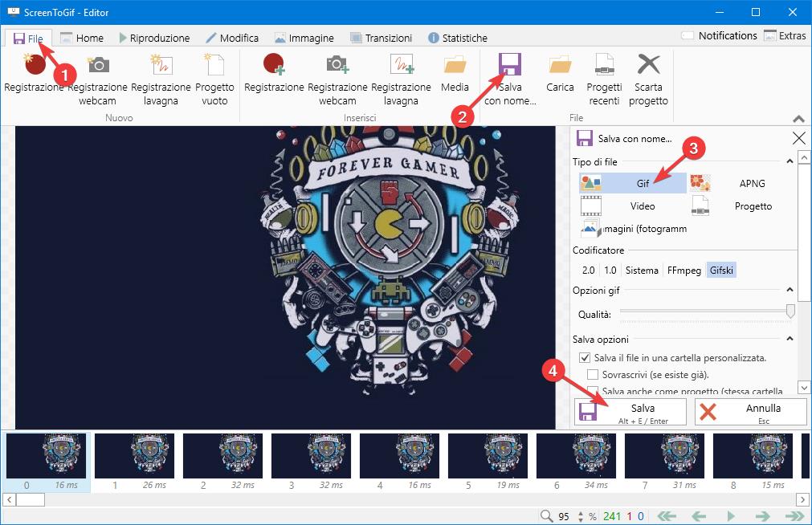This screenshot has height=525, width=812.
Task: Open the Statistiche tab
Action: pyautogui.click(x=458, y=39)
